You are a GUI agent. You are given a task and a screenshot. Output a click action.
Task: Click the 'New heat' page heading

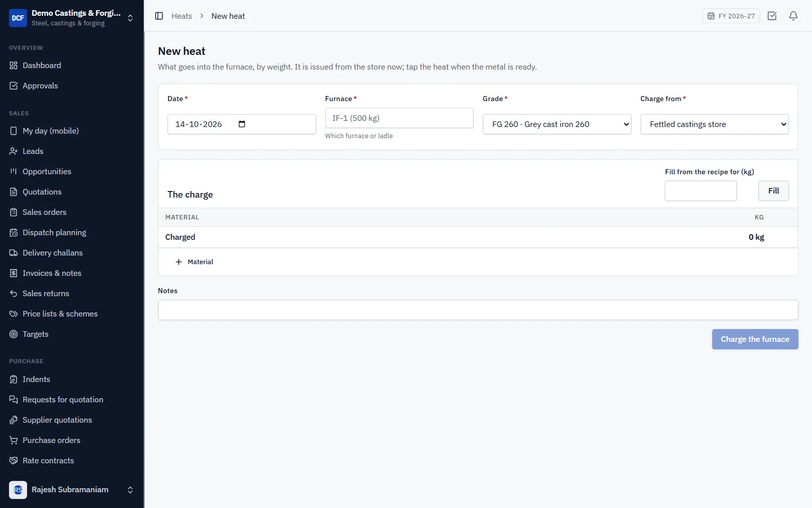click(x=182, y=51)
